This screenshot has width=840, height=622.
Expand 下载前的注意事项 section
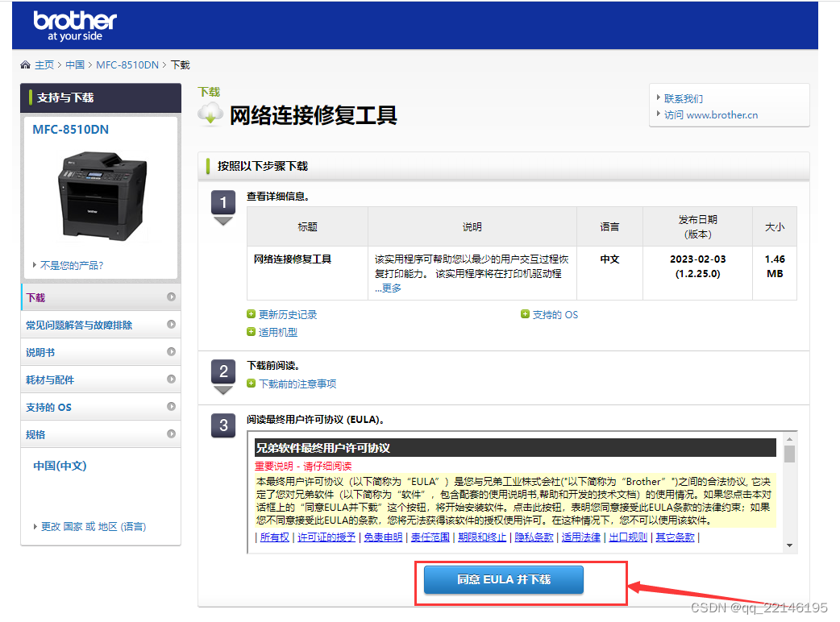pos(297,384)
